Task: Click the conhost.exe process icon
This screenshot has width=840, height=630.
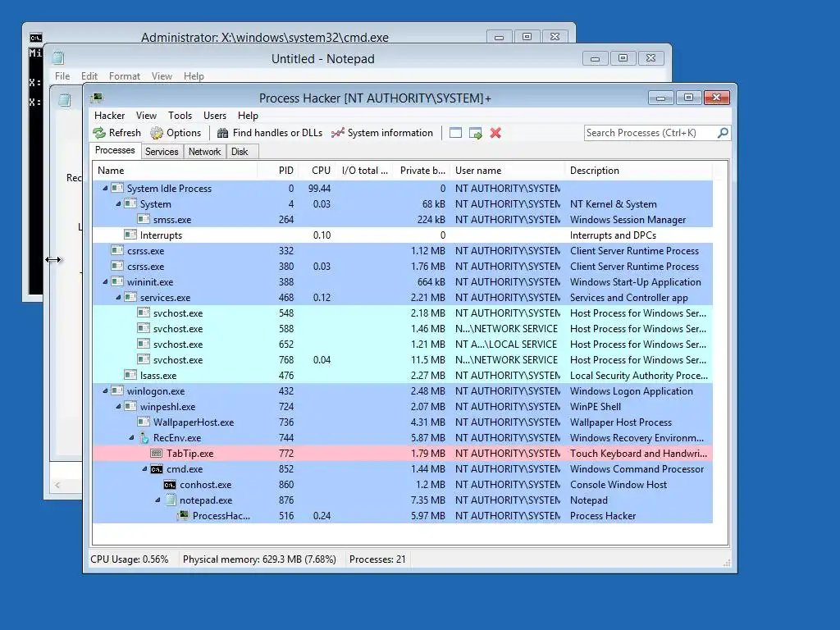Action: pyautogui.click(x=170, y=485)
